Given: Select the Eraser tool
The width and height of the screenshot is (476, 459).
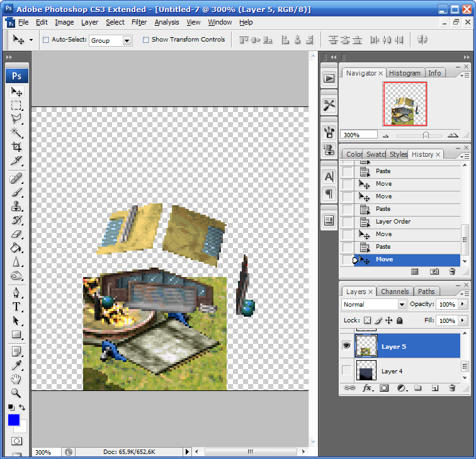Looking at the screenshot, I should click(16, 234).
